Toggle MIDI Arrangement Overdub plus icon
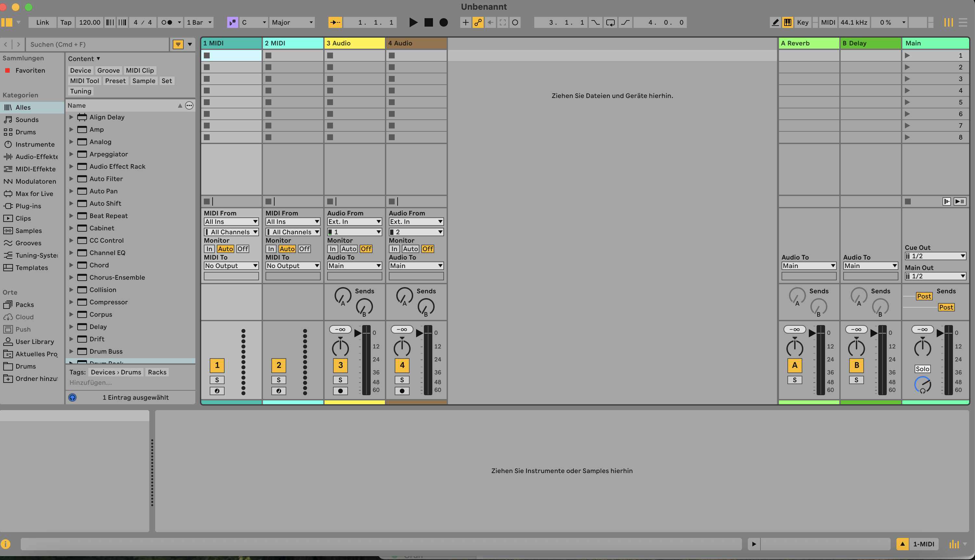975x560 pixels. click(465, 22)
